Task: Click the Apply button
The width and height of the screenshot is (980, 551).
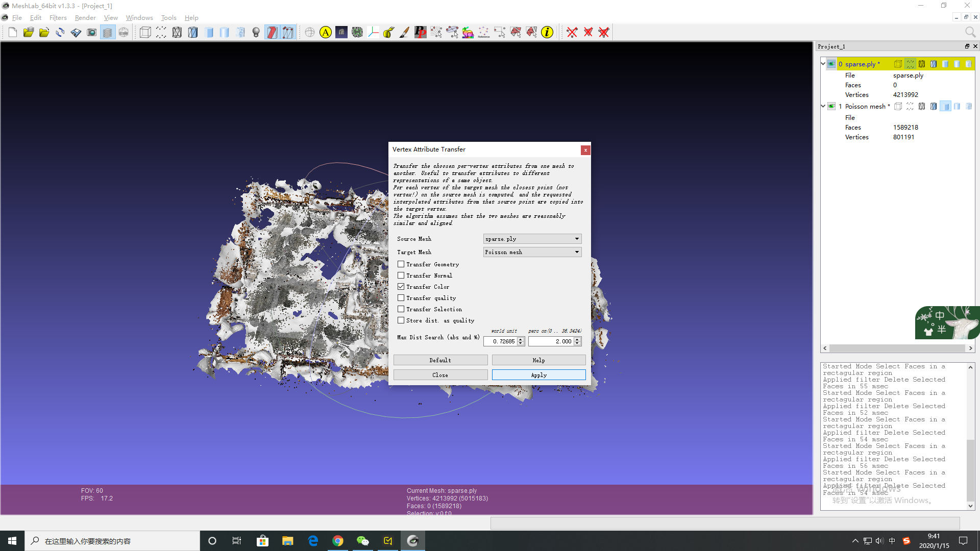Action: [538, 375]
